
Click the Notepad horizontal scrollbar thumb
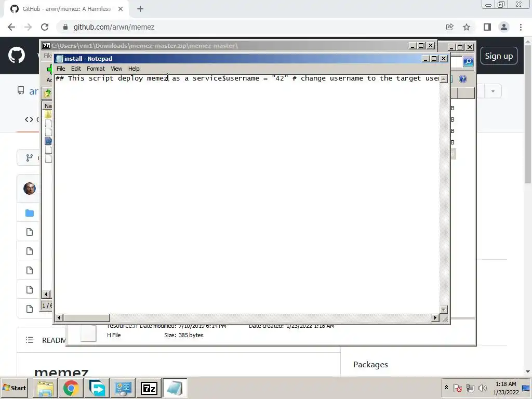pos(87,318)
